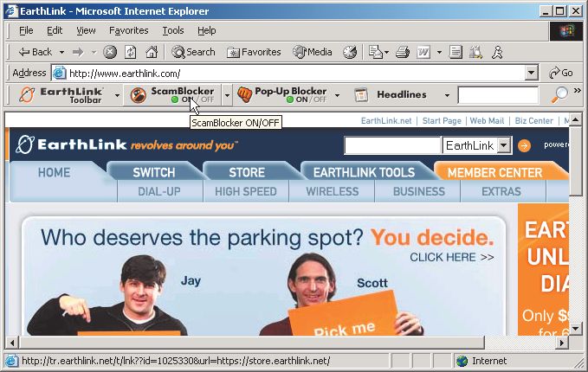Click the Discuss toolbar icon

456,52
